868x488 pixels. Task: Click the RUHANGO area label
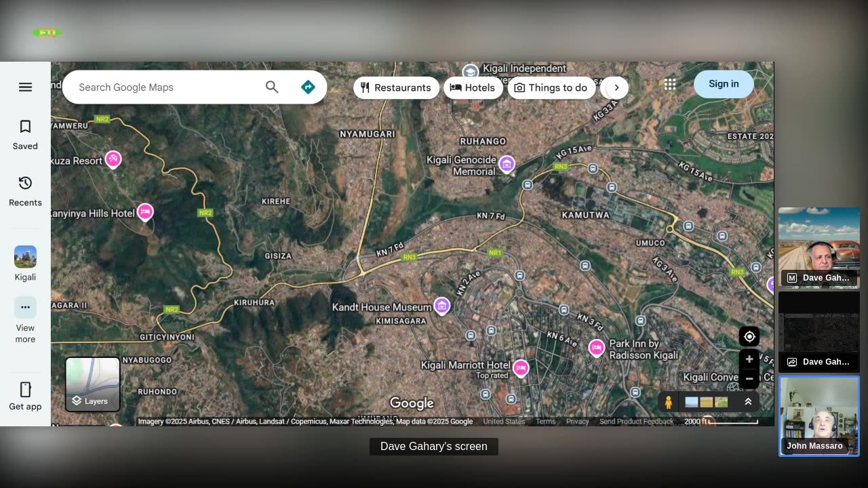483,141
